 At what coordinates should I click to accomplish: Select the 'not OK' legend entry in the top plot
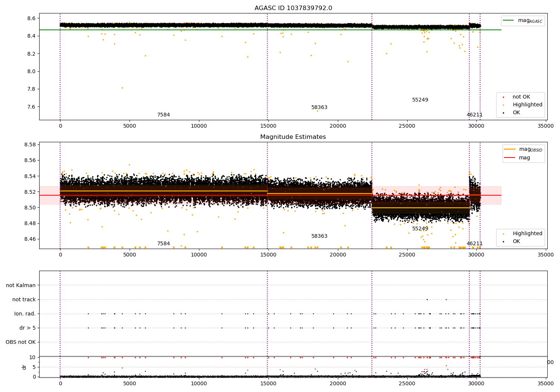tap(521, 97)
